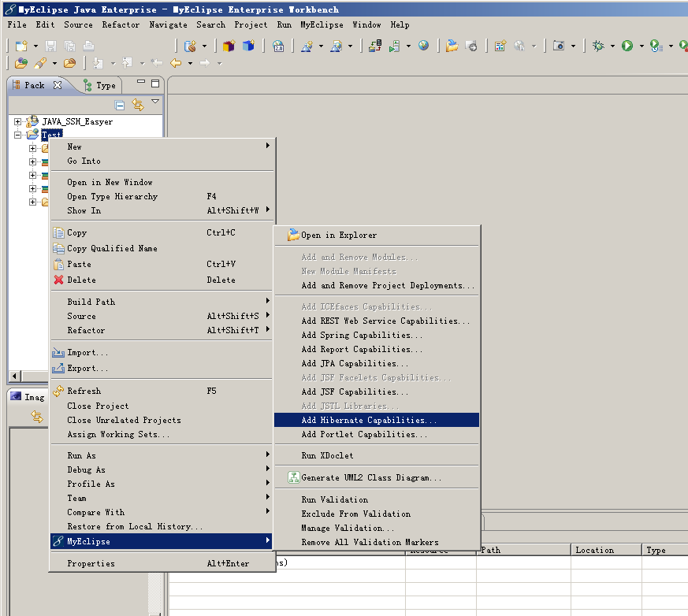Image resolution: width=688 pixels, height=616 pixels.
Task: Toggle Link with Editor in Package Explorer
Action: (138, 105)
